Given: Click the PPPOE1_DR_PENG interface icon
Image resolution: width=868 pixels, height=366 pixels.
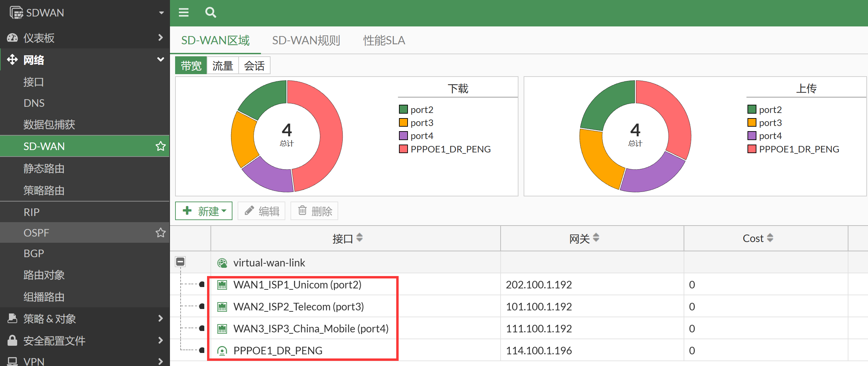Looking at the screenshot, I should click(222, 351).
